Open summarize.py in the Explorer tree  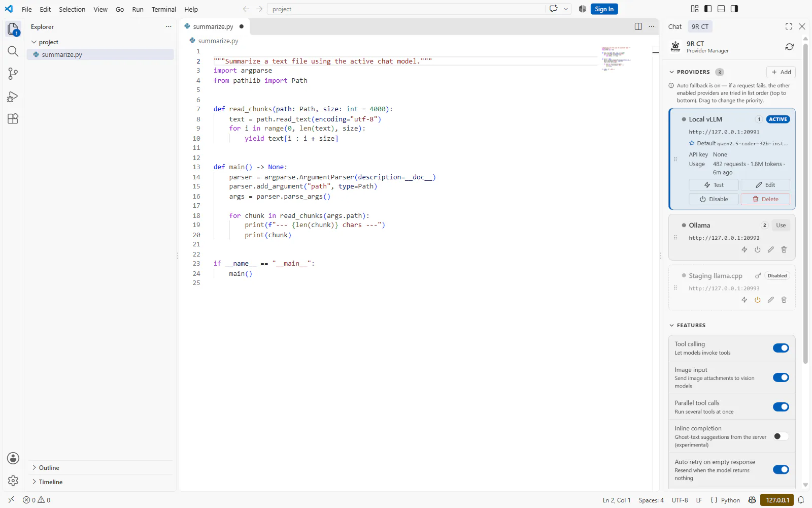(x=100, y=54)
